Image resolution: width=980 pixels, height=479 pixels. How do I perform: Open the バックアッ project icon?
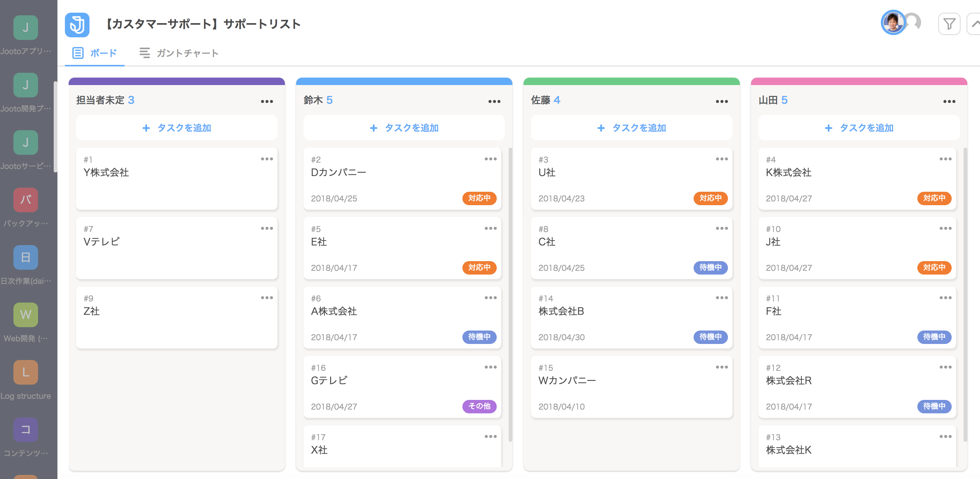click(x=25, y=200)
